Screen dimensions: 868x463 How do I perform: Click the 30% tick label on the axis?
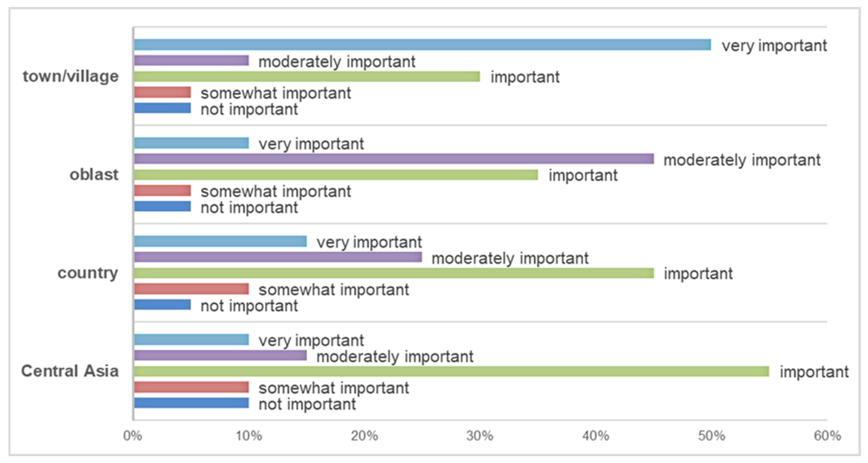point(479,436)
